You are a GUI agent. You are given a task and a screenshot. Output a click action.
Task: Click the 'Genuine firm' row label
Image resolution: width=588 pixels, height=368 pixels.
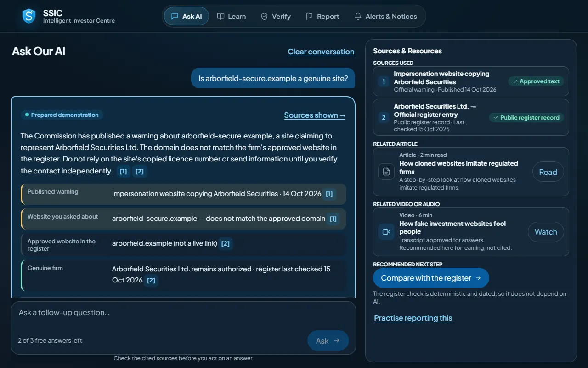(45, 268)
